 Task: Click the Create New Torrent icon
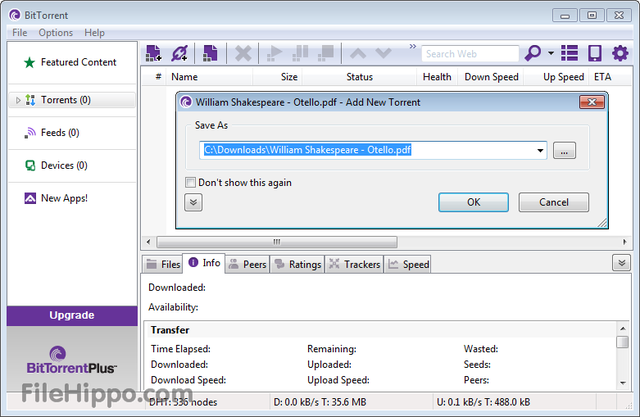[x=210, y=53]
